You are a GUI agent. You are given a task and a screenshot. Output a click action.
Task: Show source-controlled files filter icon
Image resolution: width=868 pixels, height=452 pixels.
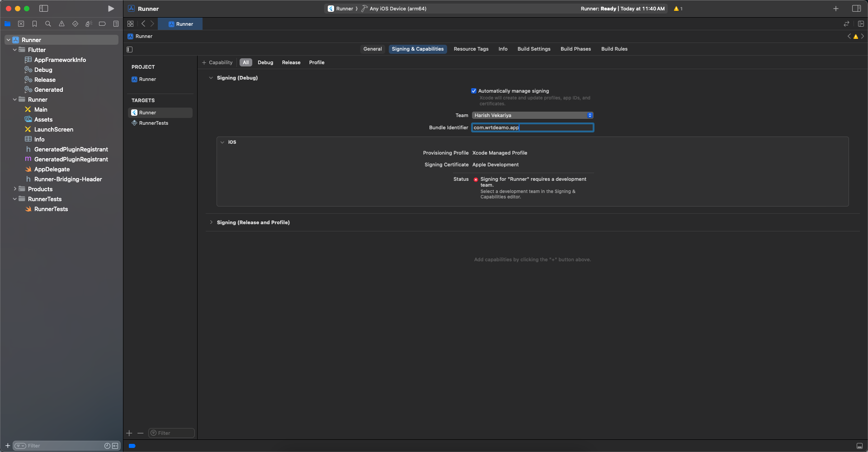(115, 446)
